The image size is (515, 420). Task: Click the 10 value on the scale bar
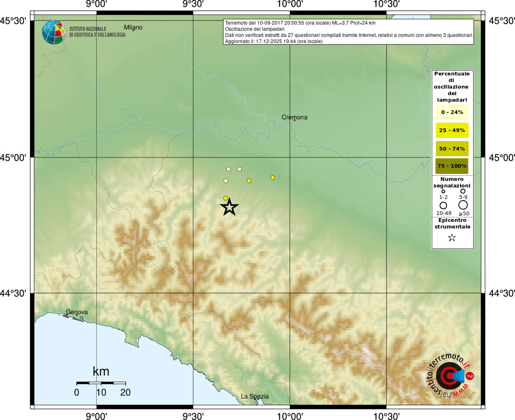pyautogui.click(x=101, y=393)
